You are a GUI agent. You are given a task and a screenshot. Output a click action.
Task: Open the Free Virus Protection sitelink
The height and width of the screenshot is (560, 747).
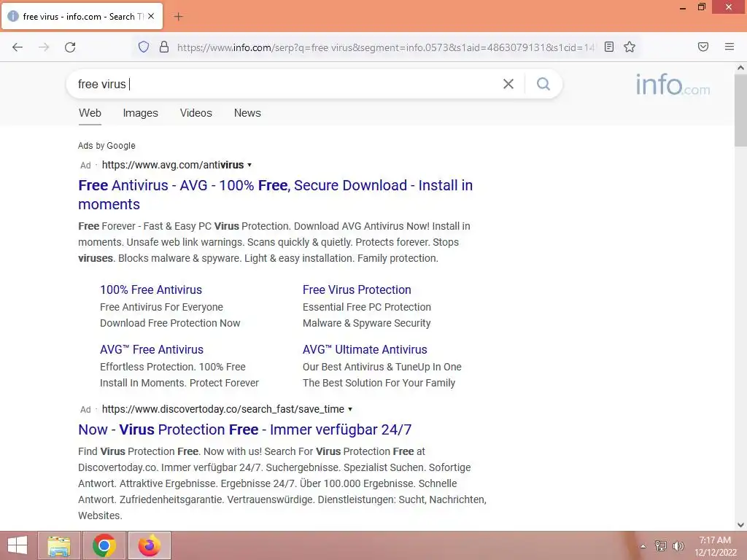tap(357, 289)
